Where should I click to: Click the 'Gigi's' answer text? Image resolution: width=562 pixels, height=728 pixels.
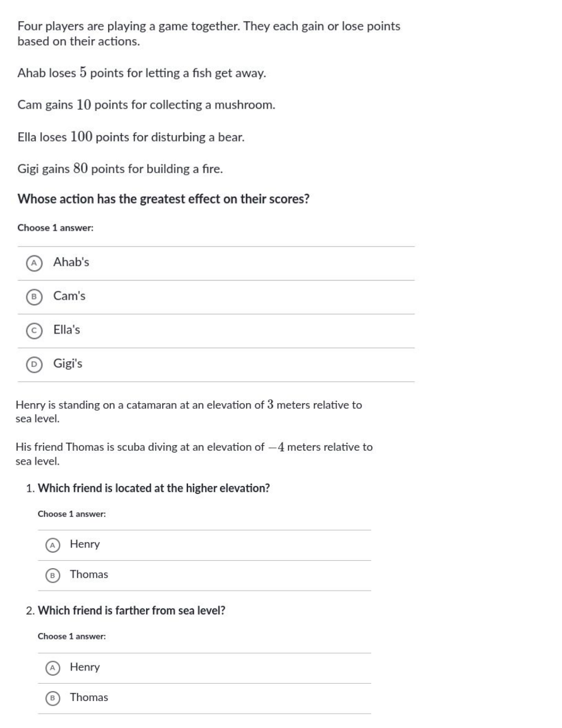[68, 363]
